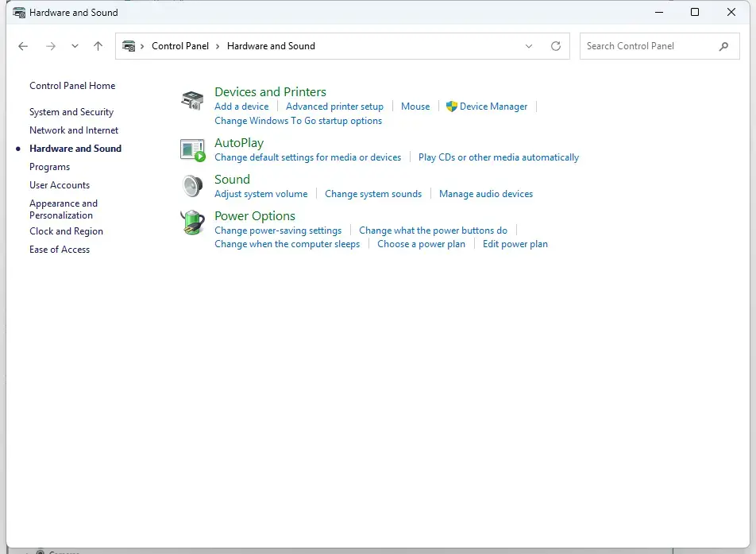Screen dimensions: 756x554
Task: Open the AutoPlay category icon
Action: tap(192, 149)
